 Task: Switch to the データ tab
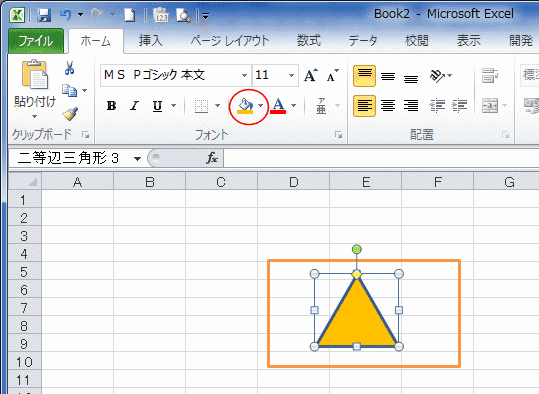click(x=363, y=41)
